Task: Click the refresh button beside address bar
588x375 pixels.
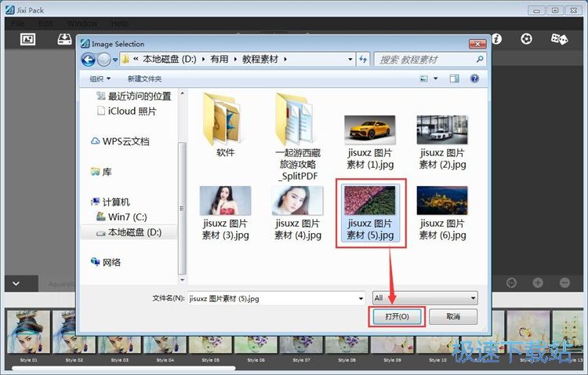Action: [363, 59]
